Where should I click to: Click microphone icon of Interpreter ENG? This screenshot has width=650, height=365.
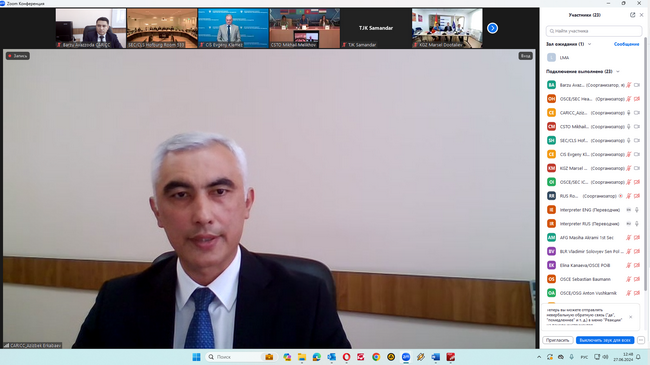click(x=637, y=210)
